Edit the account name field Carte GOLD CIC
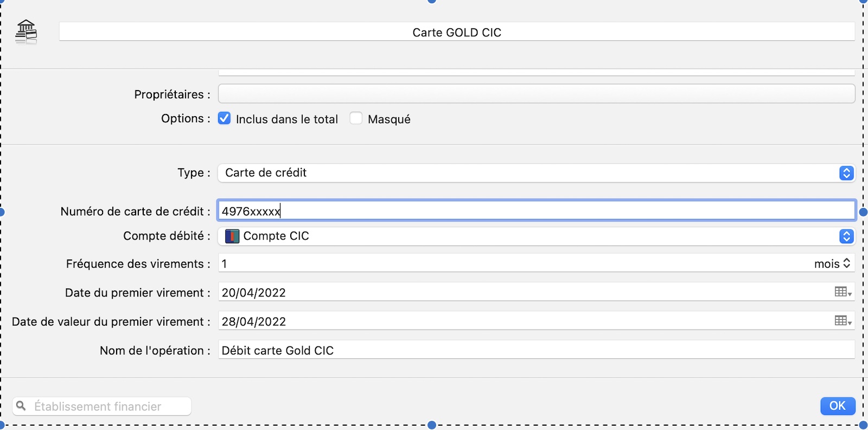 pos(457,32)
